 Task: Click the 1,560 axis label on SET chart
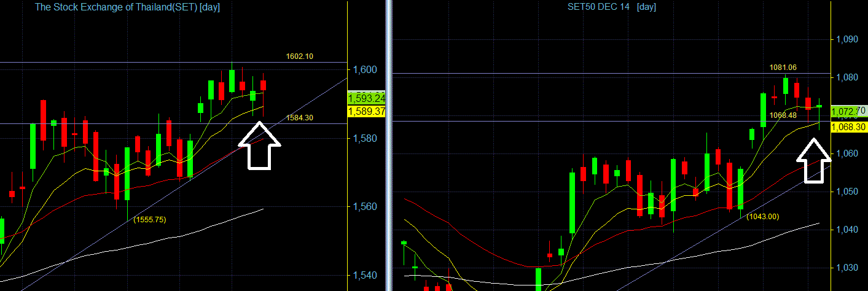pyautogui.click(x=365, y=207)
